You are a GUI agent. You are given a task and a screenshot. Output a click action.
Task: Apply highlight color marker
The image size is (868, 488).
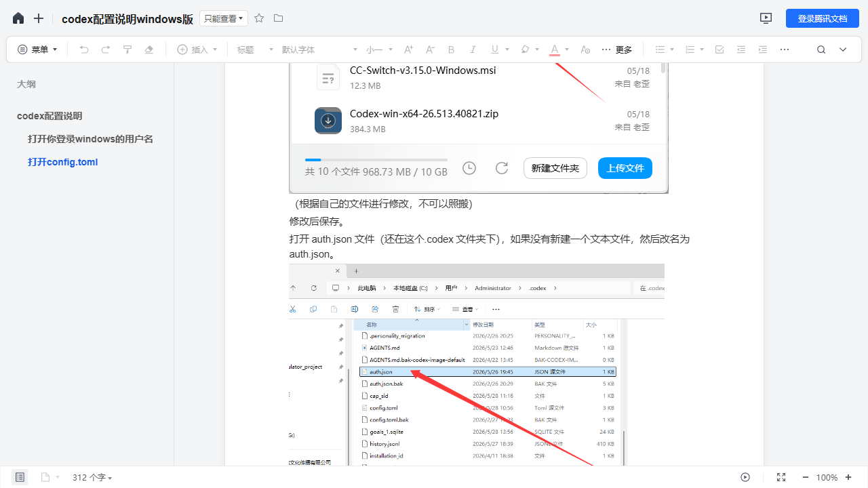tap(525, 49)
